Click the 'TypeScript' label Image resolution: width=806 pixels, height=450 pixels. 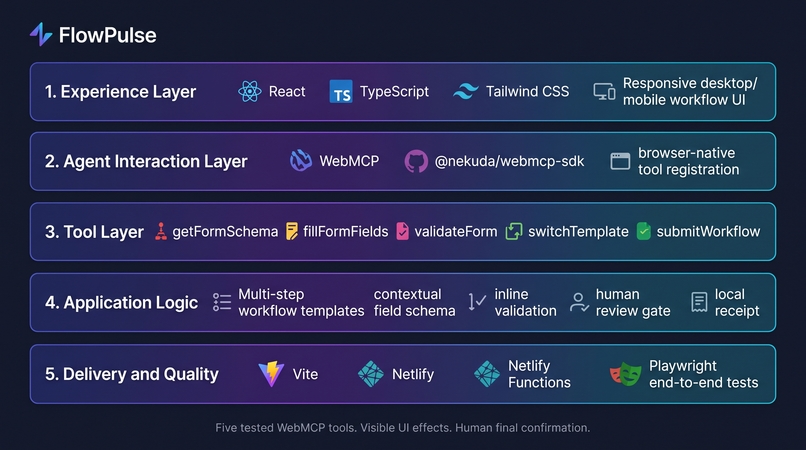coord(394,92)
